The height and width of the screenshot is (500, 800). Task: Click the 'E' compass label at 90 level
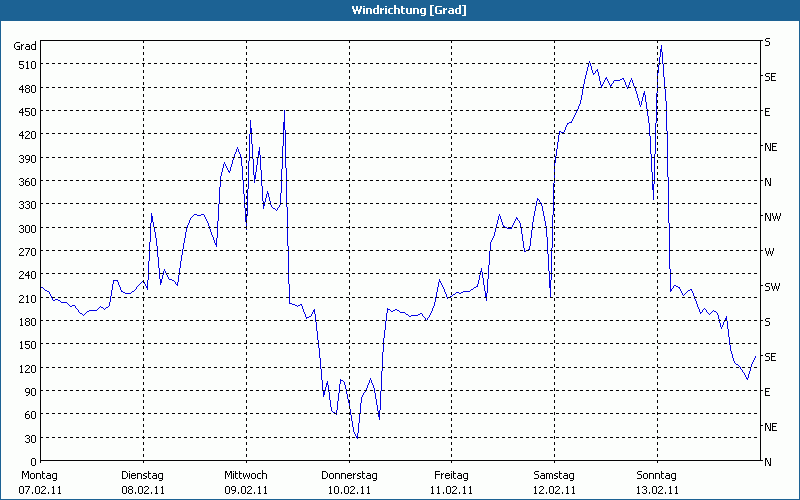pyautogui.click(x=767, y=392)
